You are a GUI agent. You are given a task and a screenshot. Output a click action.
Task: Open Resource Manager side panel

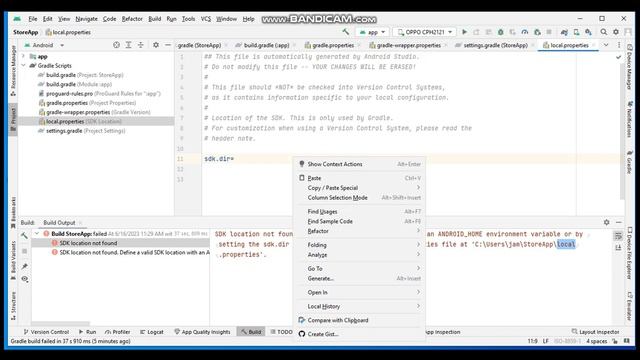(x=13, y=71)
